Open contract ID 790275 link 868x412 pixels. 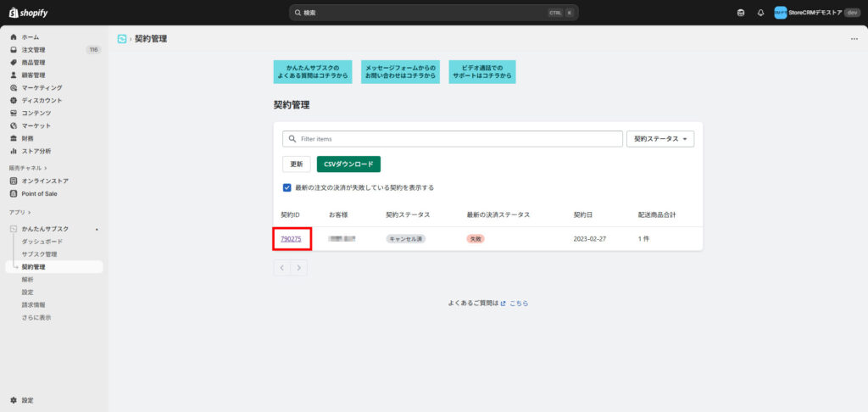(291, 239)
